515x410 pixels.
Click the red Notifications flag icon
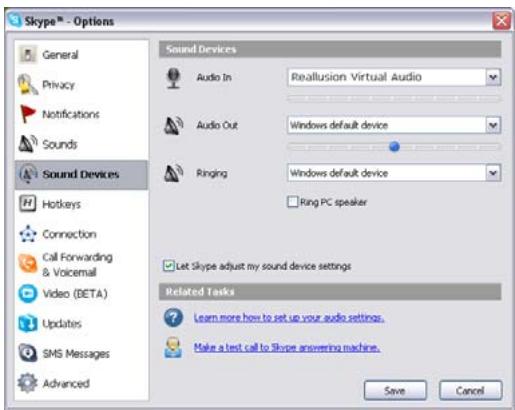tap(28, 114)
